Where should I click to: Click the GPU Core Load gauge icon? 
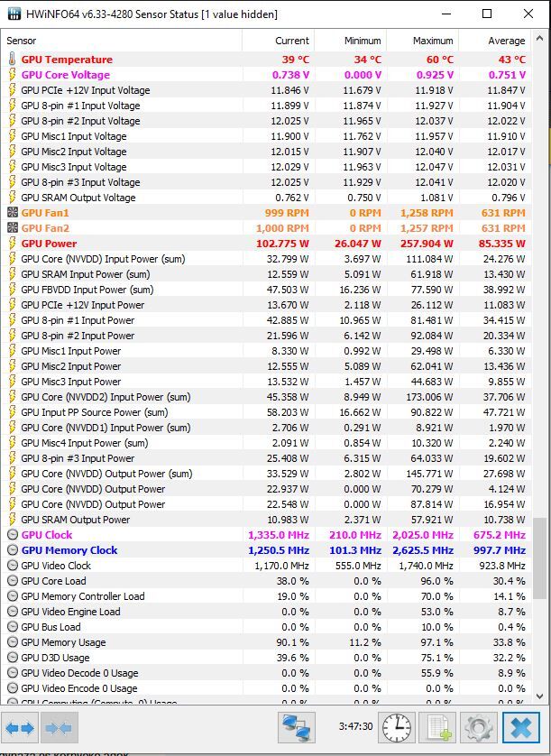(x=13, y=581)
